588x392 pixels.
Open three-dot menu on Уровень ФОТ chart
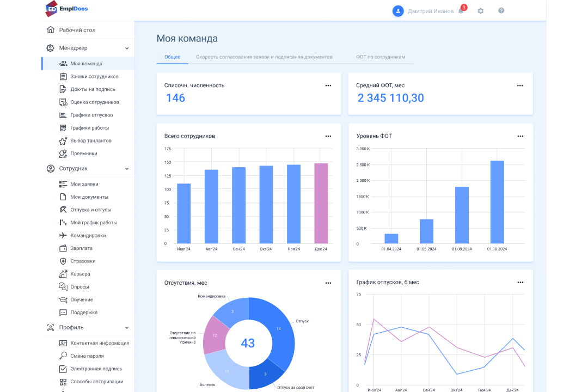(520, 136)
